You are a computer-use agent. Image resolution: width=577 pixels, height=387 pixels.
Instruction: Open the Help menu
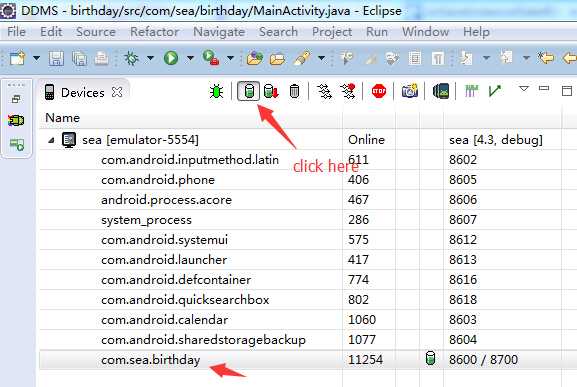(476, 32)
